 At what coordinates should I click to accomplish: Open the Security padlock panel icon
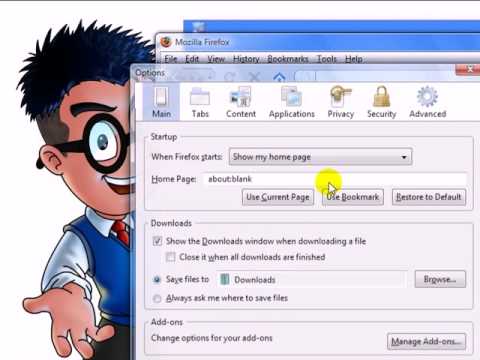[x=382, y=102]
